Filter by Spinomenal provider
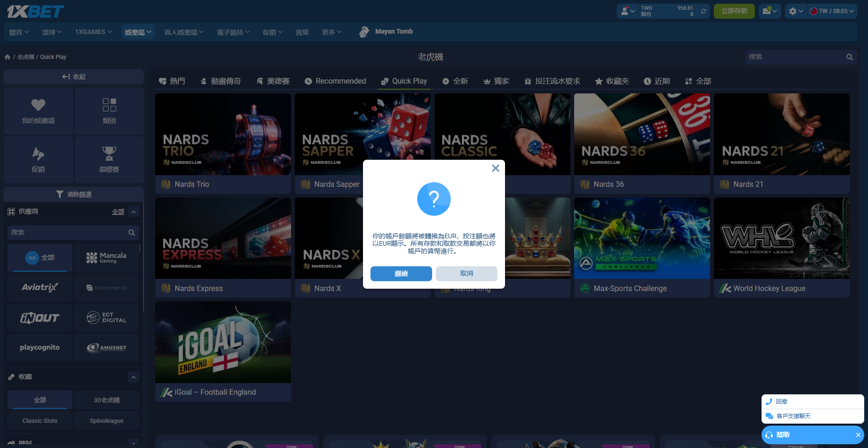The width and height of the screenshot is (868, 448). click(x=107, y=287)
